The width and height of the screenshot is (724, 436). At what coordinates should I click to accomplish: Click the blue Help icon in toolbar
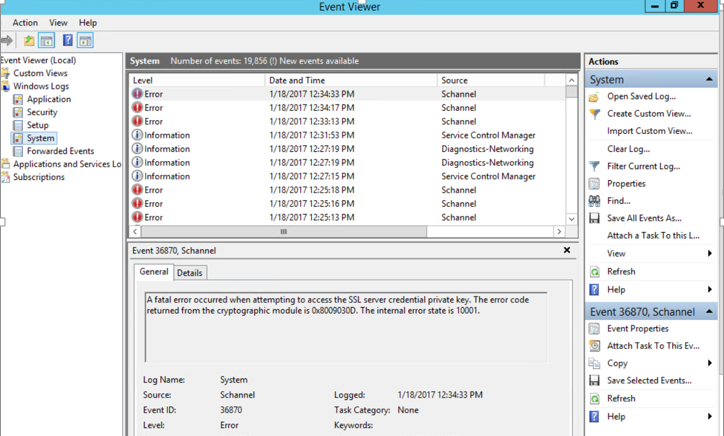tap(67, 41)
